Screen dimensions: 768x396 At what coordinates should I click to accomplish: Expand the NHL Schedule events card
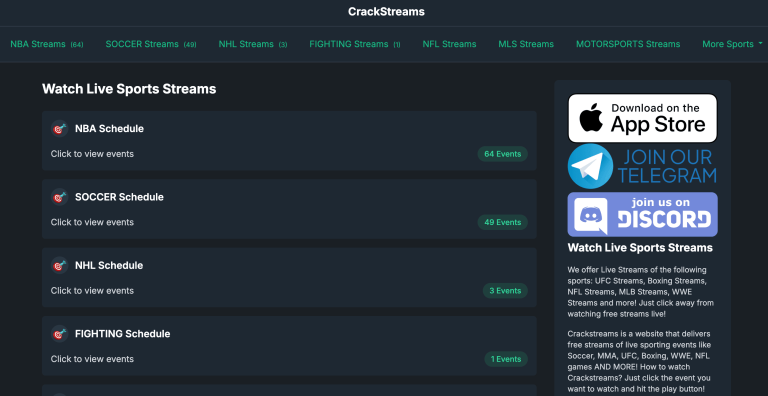(x=289, y=277)
